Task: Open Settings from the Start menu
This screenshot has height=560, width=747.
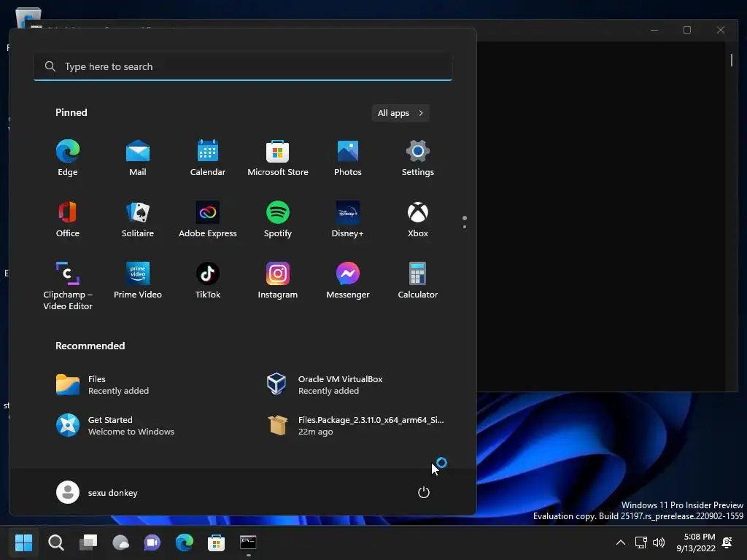Action: click(x=418, y=158)
